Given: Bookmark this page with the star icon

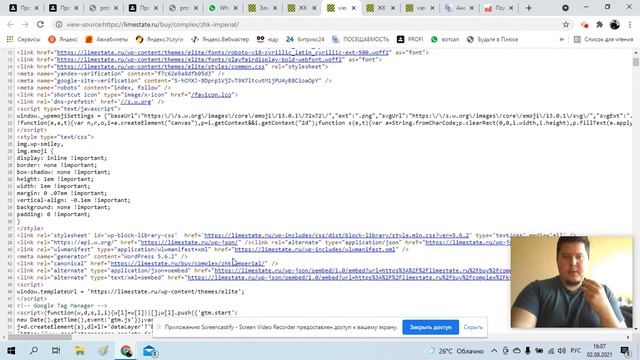Looking at the screenshot, I should (x=566, y=24).
